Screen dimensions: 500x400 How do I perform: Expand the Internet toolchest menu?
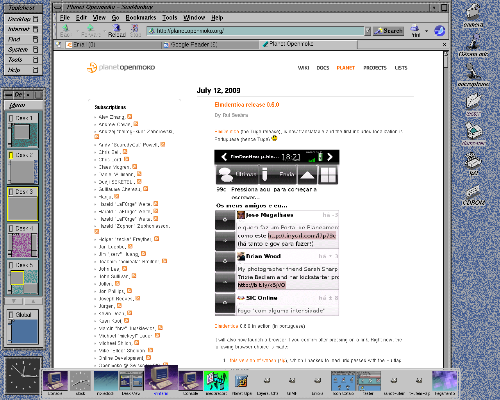23,29
